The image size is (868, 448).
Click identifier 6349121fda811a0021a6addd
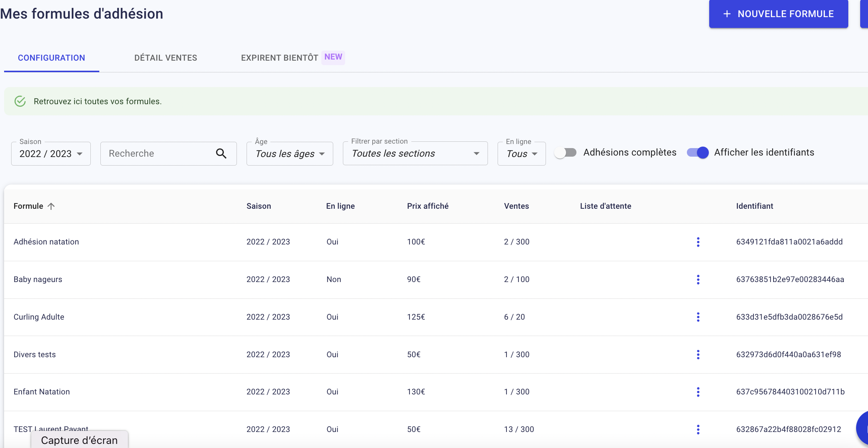[x=790, y=242]
